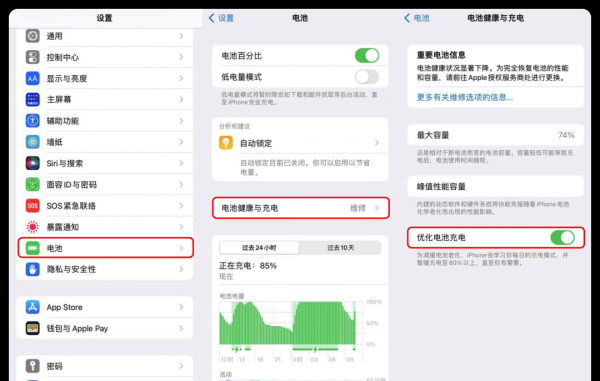Tap the SOS紧急联络 red icon
The width and height of the screenshot is (600, 381).
pyautogui.click(x=33, y=206)
